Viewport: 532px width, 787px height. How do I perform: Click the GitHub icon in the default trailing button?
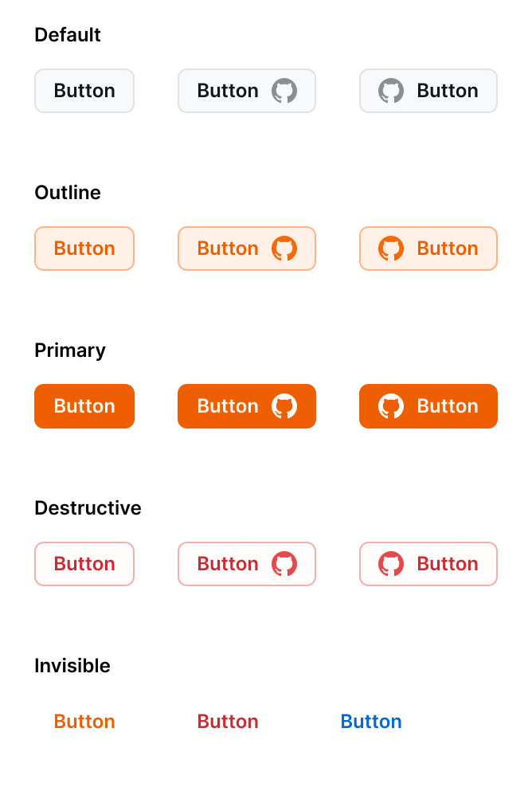click(284, 91)
